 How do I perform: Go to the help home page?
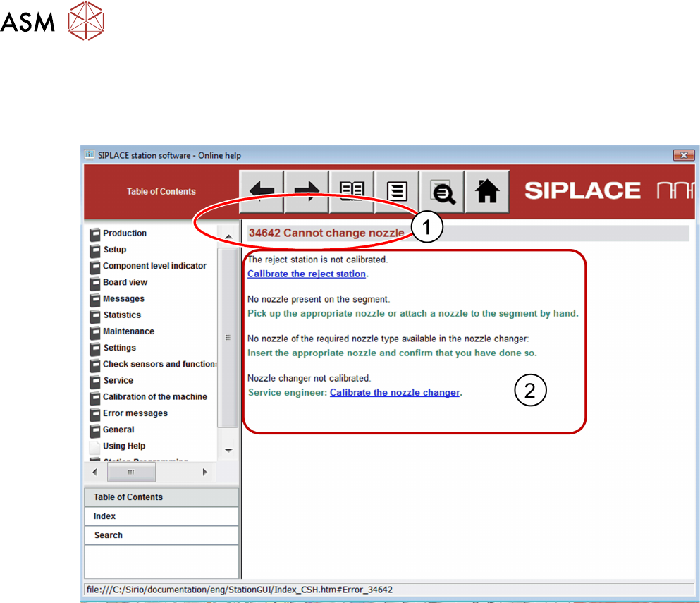coord(487,191)
